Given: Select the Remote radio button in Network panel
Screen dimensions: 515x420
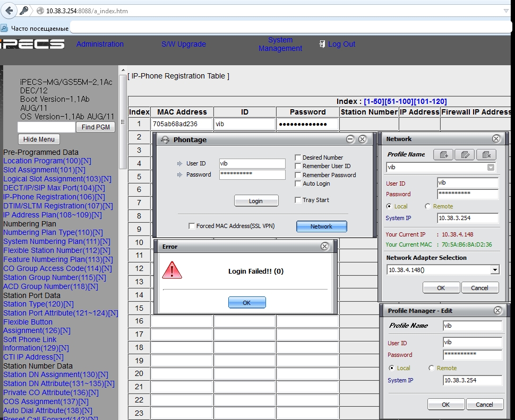Looking at the screenshot, I should point(428,206).
